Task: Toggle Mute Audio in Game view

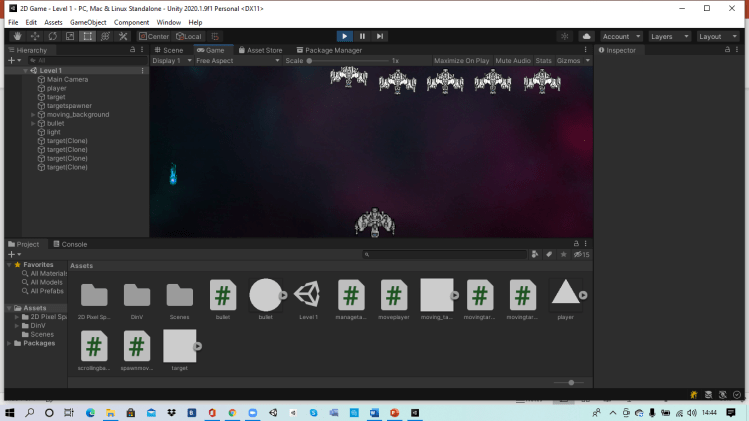Action: 513,61
